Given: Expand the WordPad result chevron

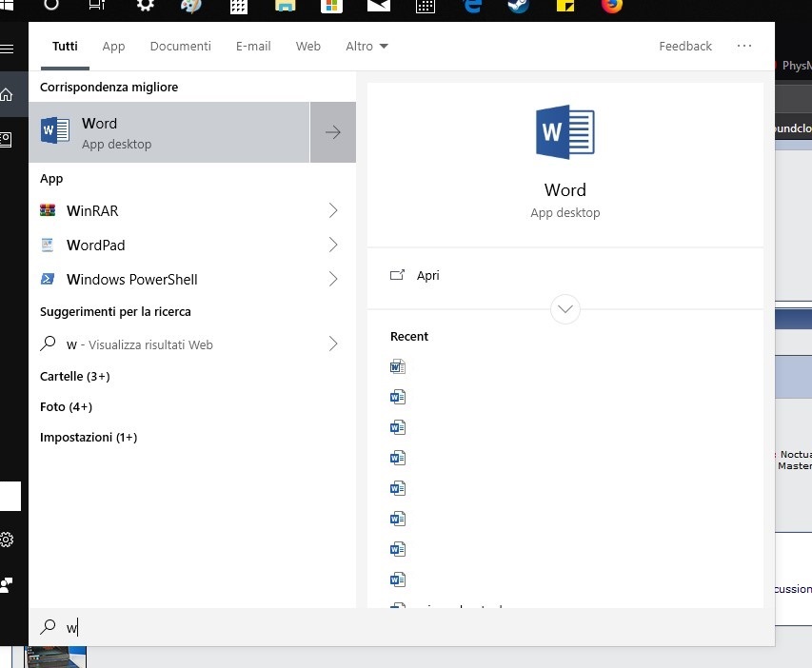Looking at the screenshot, I should tap(333, 245).
